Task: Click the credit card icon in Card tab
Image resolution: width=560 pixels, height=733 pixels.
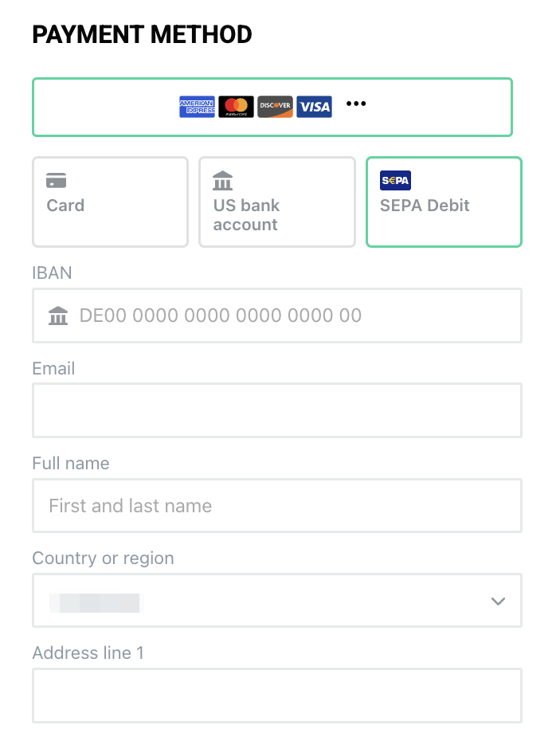Action: click(x=57, y=180)
